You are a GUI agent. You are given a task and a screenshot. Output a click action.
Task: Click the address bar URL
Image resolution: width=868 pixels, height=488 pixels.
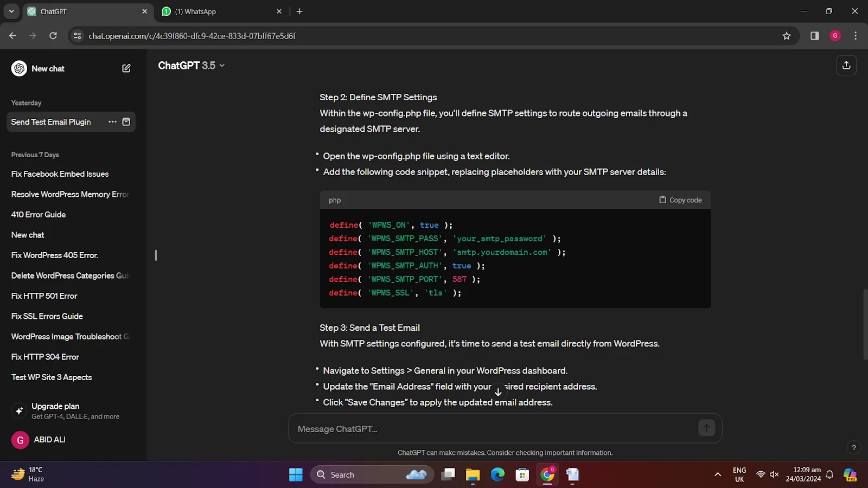192,36
